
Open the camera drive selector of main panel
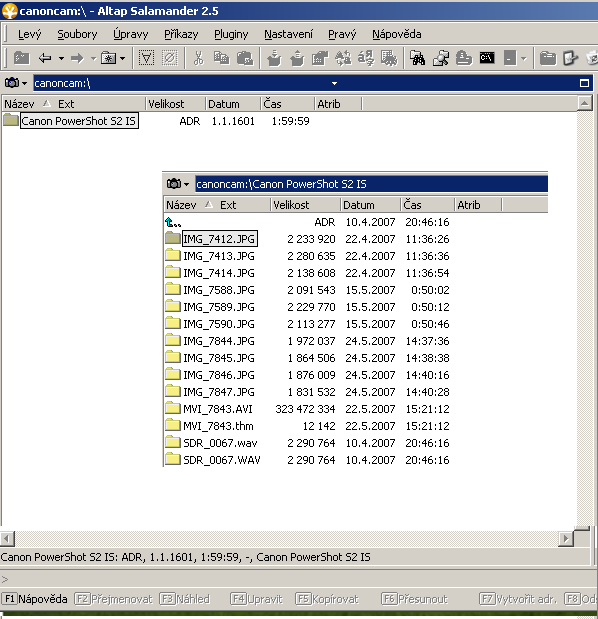pyautogui.click(x=15, y=83)
